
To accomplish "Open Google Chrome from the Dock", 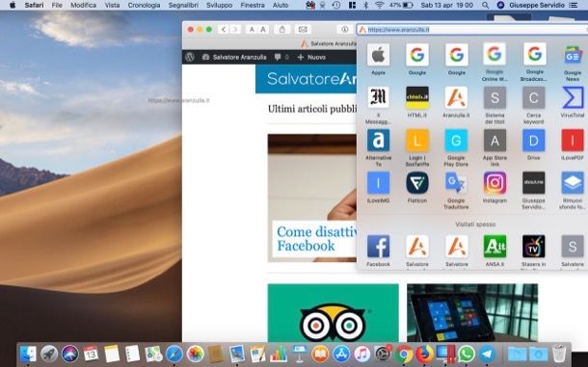I will (x=404, y=354).
